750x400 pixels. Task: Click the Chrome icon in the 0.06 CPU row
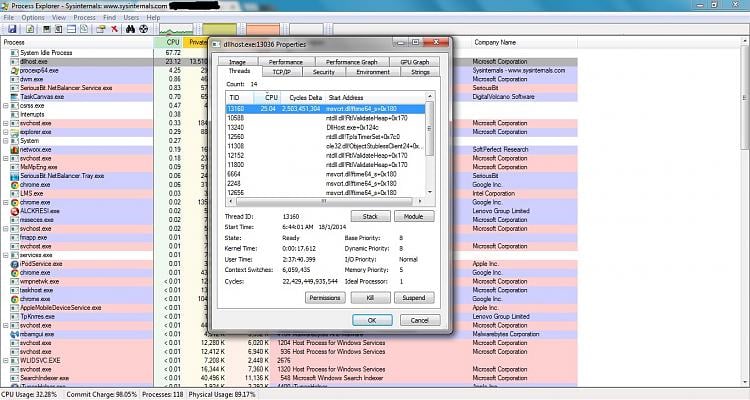(15, 185)
